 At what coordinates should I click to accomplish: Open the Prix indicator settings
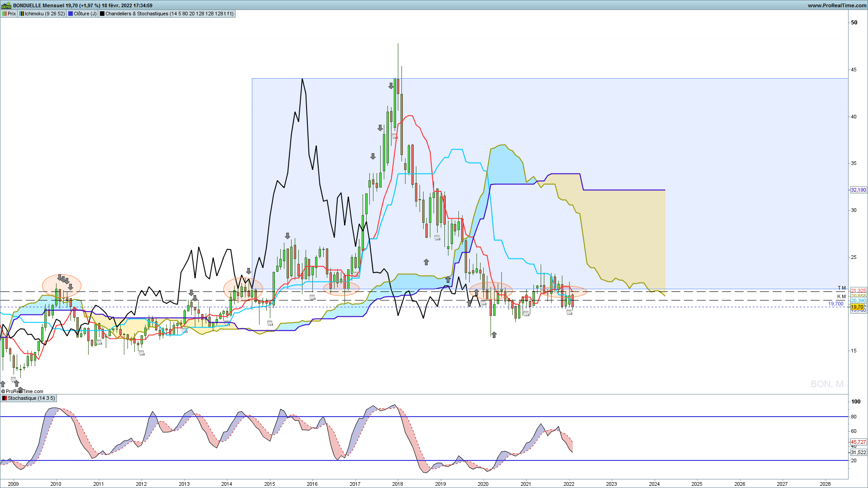(9, 14)
